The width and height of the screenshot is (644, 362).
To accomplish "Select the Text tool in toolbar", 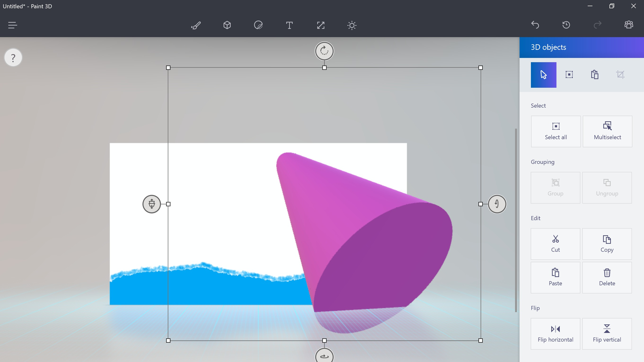I will coord(290,25).
